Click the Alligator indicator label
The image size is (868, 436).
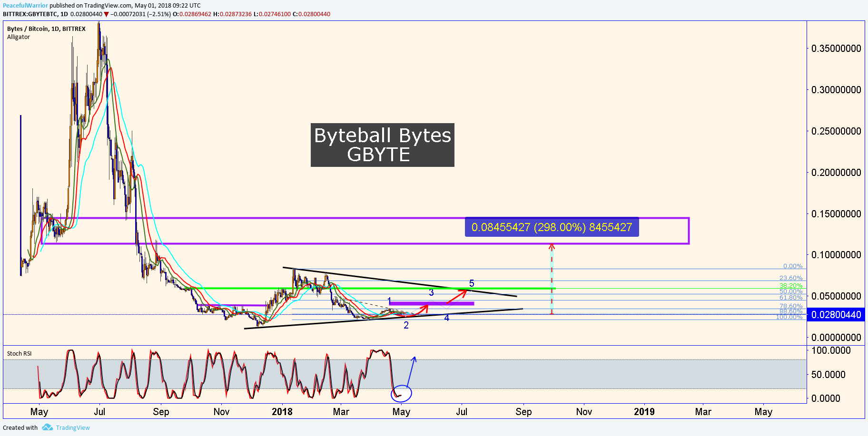point(19,37)
